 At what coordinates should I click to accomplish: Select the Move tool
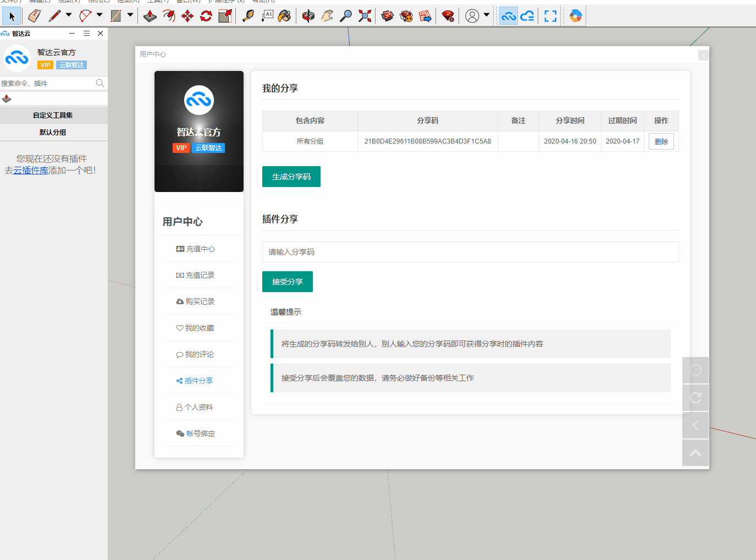tap(187, 16)
